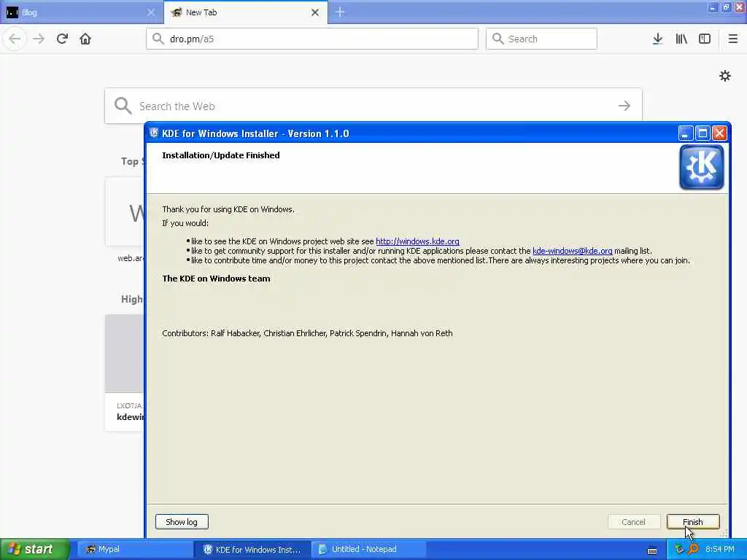The width and height of the screenshot is (747, 560).
Task: Submit web search with arrow icon
Action: point(624,106)
